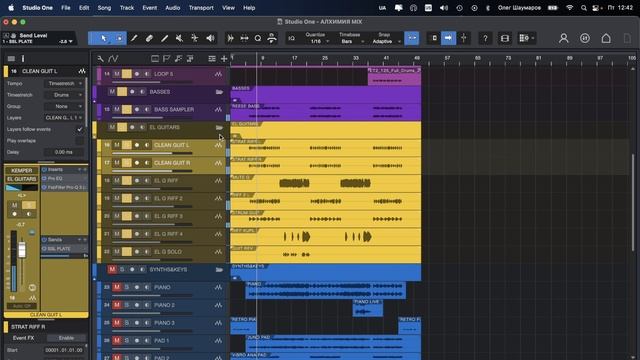Screen dimensions: 640x360
Task: Mute the LOOP 5 track
Action: click(117, 74)
